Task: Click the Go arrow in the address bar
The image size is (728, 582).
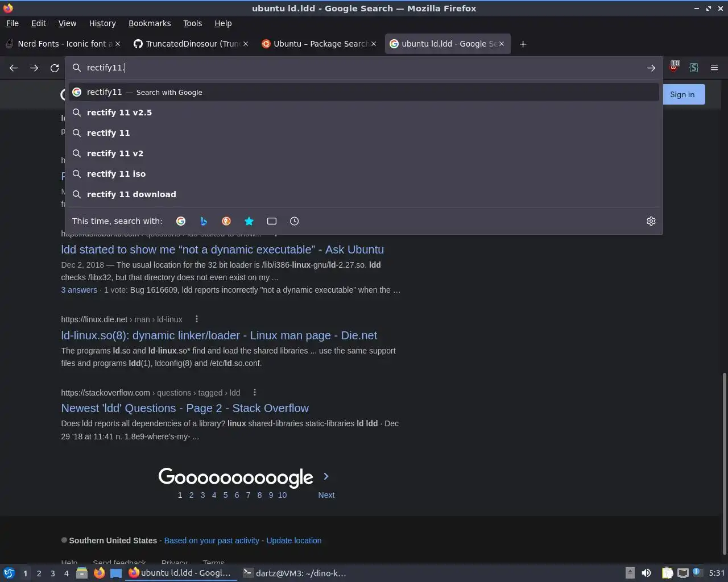Action: coord(651,68)
